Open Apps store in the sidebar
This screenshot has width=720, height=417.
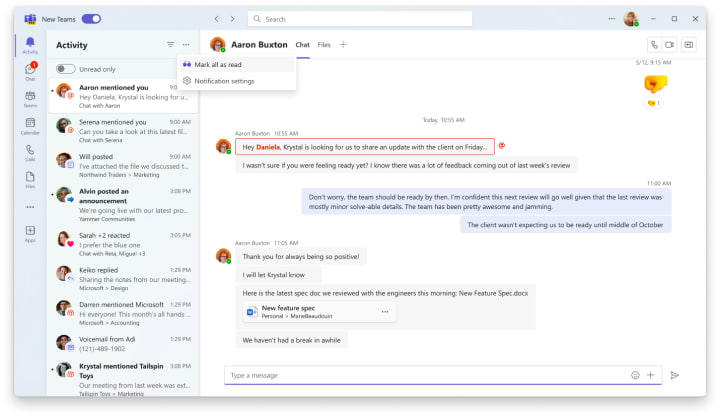point(30,233)
